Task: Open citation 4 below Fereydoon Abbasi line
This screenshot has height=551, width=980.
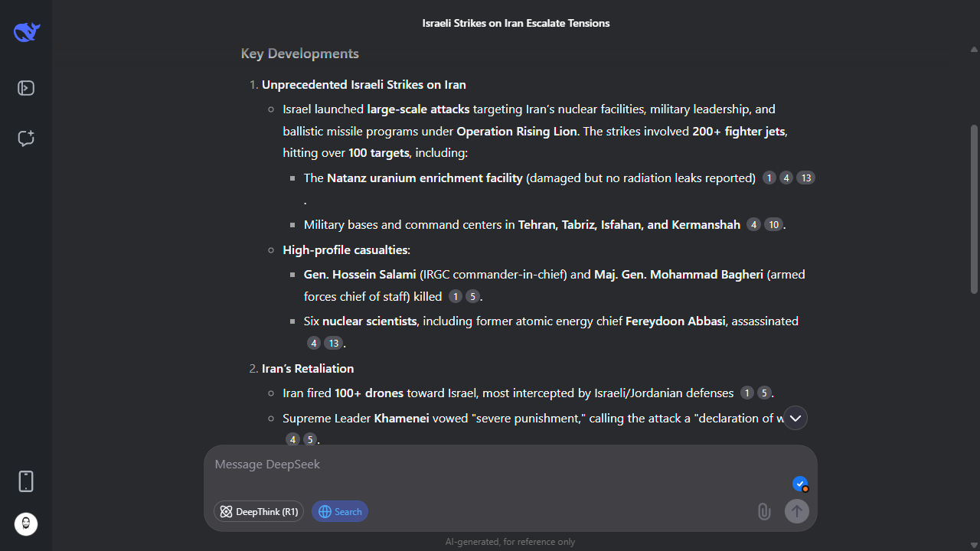Action: pyautogui.click(x=314, y=344)
